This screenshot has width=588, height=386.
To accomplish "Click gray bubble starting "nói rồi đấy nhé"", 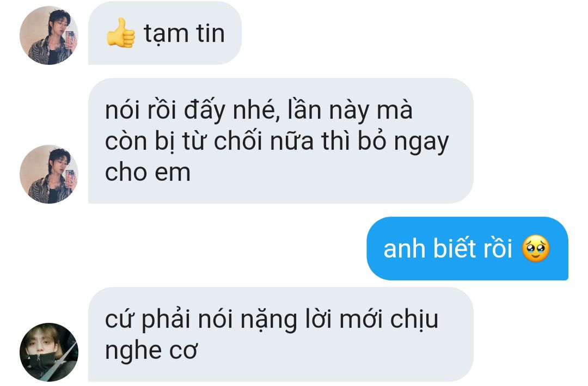I will tap(280, 140).
